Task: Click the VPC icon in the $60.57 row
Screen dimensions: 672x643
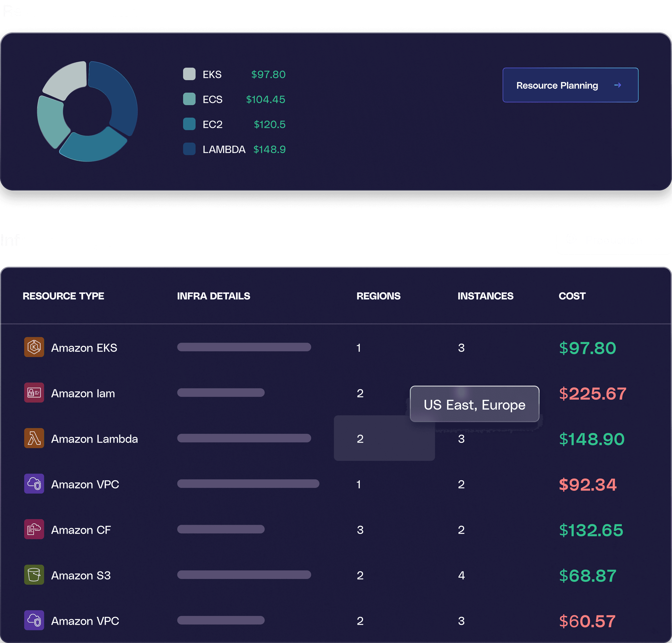Action: tap(34, 620)
